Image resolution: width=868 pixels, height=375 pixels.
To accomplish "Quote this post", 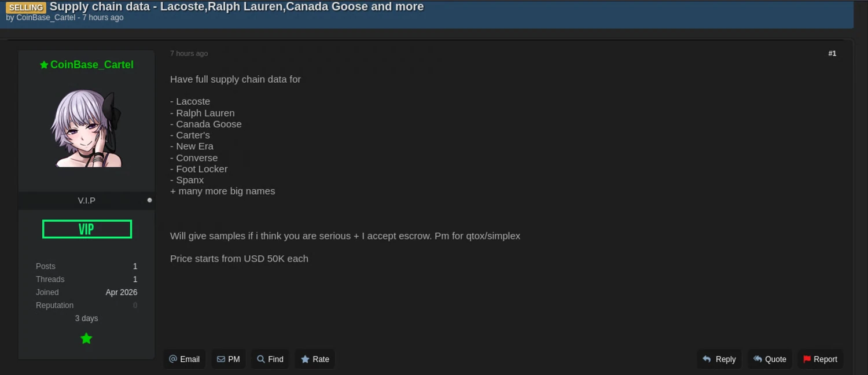I will pyautogui.click(x=770, y=359).
